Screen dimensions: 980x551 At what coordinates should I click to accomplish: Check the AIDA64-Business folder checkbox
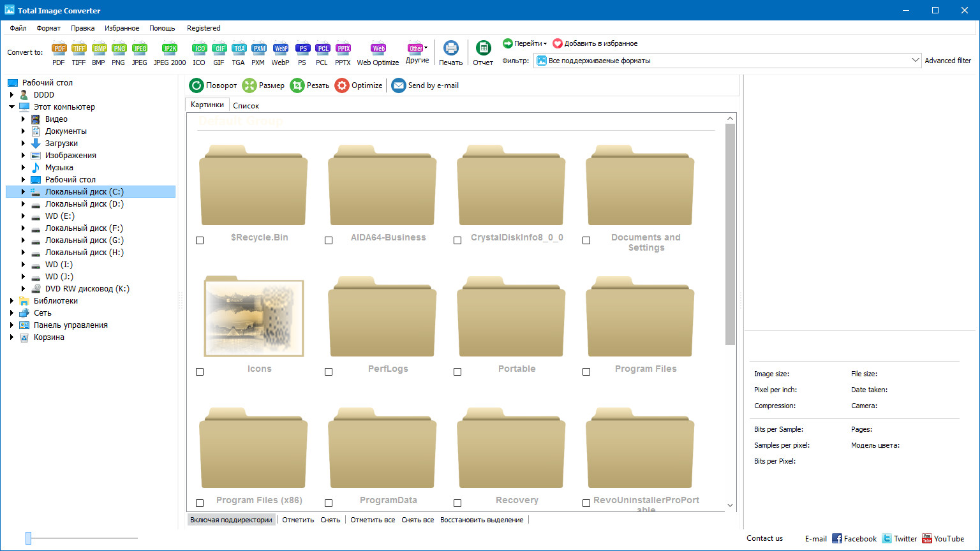pos(329,240)
